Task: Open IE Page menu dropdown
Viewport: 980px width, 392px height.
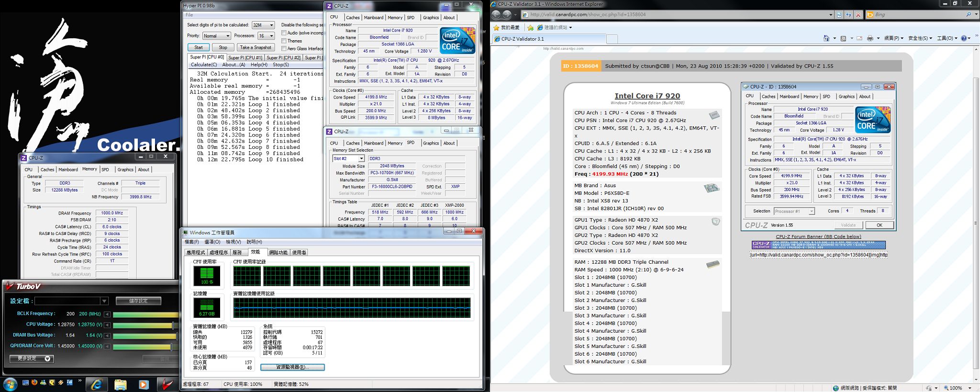Action: pyautogui.click(x=894, y=38)
